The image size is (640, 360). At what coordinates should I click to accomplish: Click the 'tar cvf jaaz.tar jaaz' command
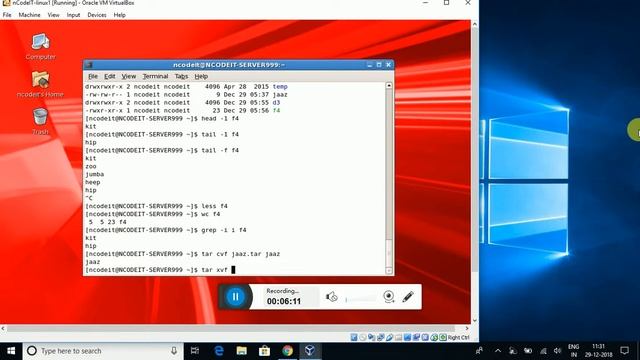(241, 254)
